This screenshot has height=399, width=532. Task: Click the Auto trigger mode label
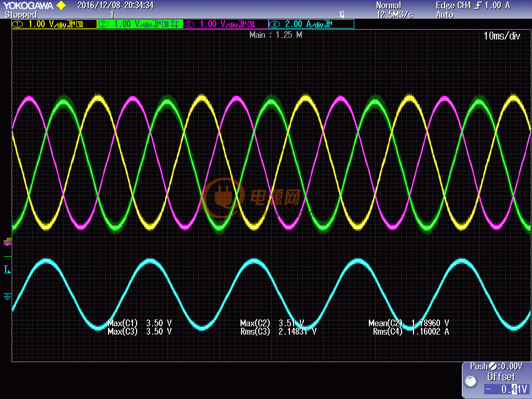point(445,15)
